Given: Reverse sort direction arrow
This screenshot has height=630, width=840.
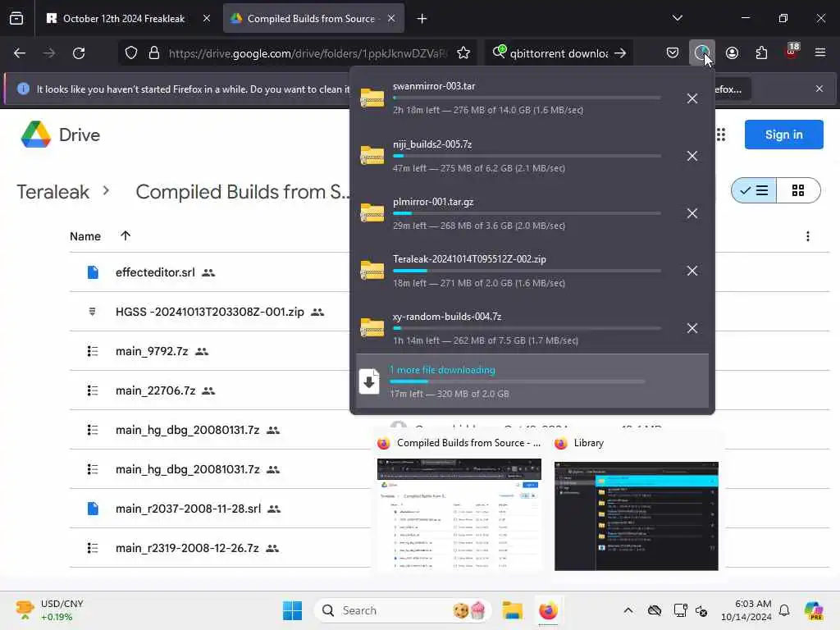Looking at the screenshot, I should 126,235.
